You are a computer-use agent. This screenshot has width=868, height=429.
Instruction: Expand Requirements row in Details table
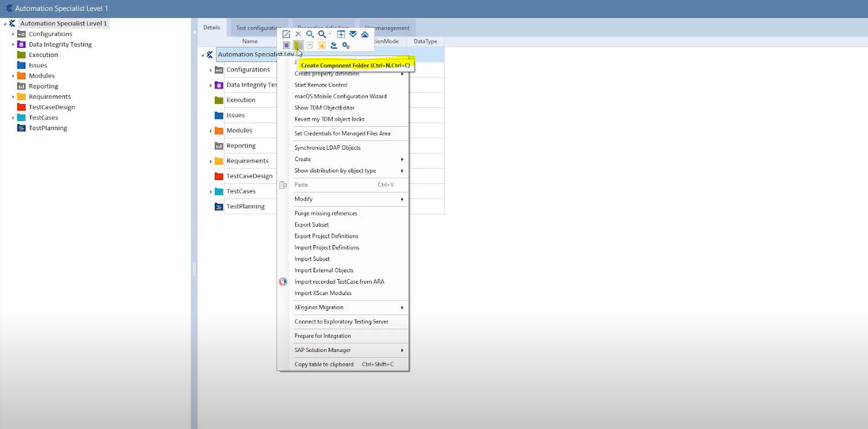[x=211, y=161]
